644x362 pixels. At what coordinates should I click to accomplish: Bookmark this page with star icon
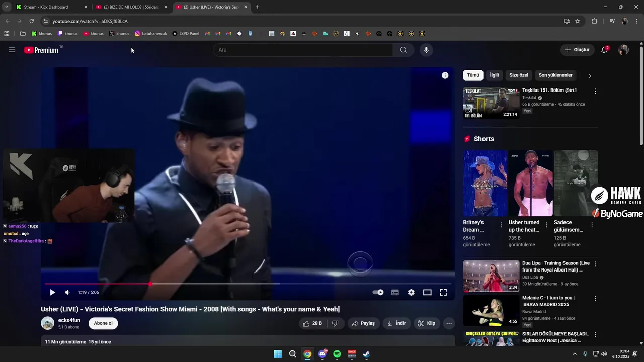pos(578,21)
